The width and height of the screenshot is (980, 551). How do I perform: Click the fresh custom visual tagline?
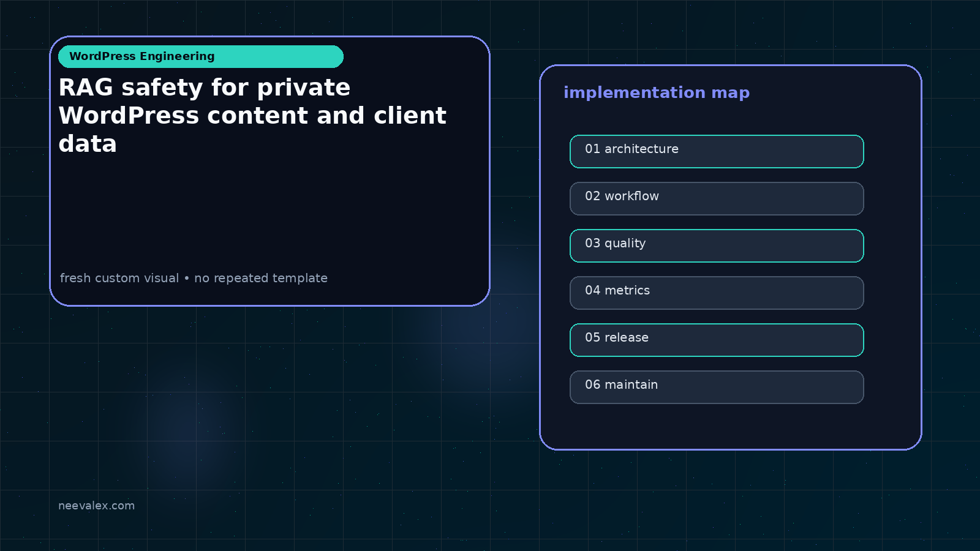pyautogui.click(x=194, y=278)
